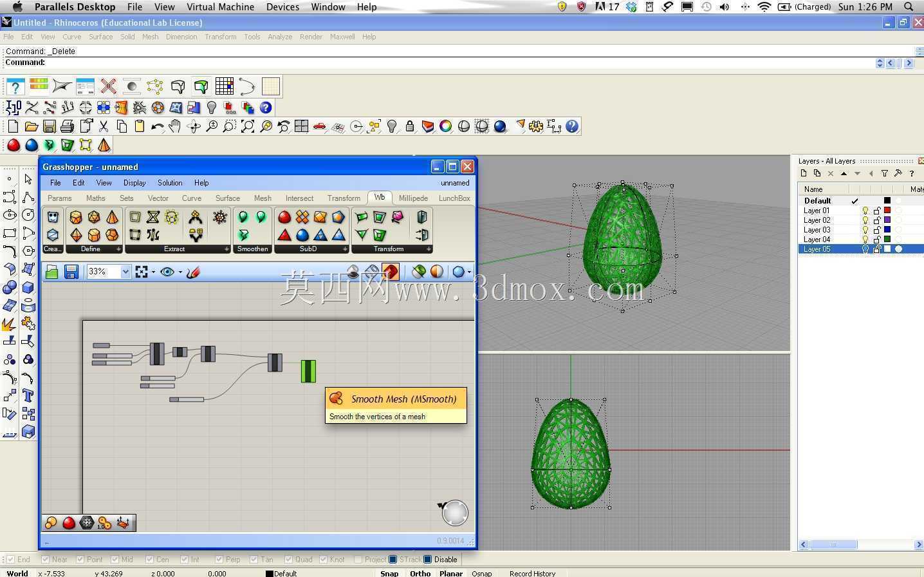
Task: Open the preview mesh quality dropdown arrow
Action: coord(469,272)
